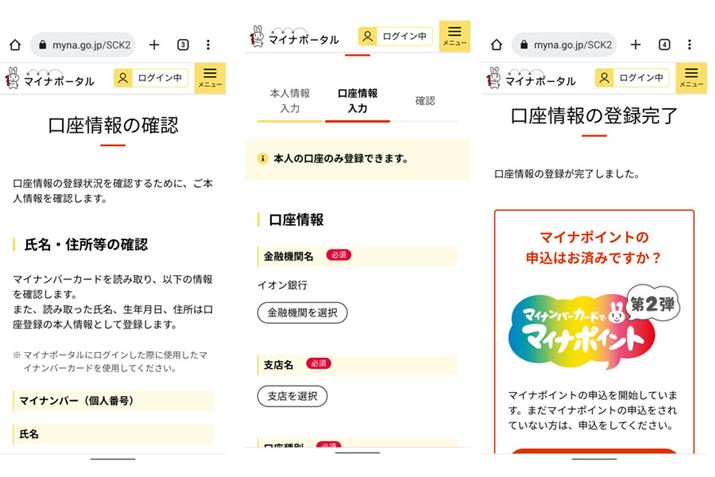Open the yellow メニュー hamburger in left screen

(x=210, y=78)
